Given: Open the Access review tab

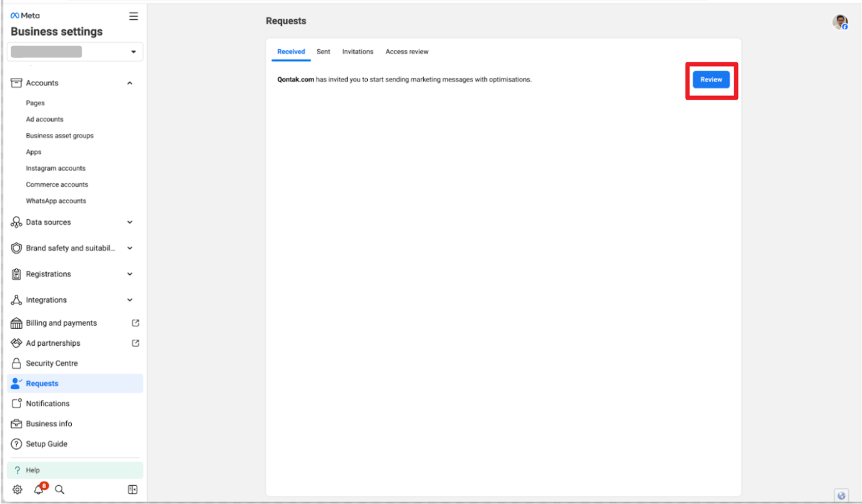Looking at the screenshot, I should (406, 52).
